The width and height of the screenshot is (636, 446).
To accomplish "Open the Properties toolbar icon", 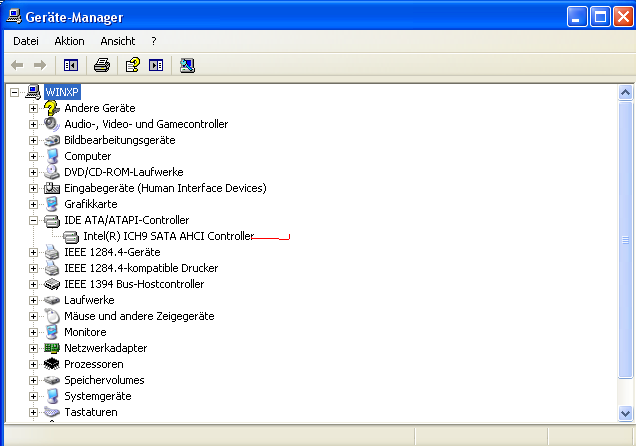I will [133, 65].
